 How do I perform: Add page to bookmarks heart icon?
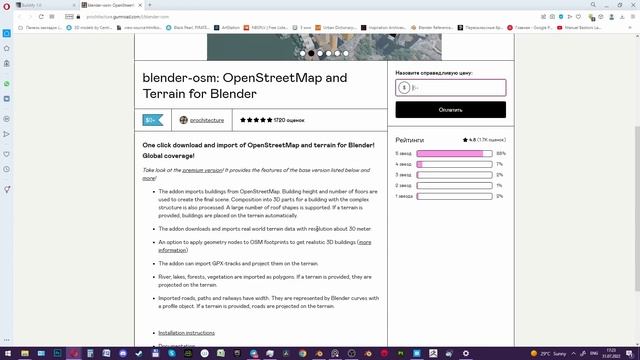[x=578, y=17]
